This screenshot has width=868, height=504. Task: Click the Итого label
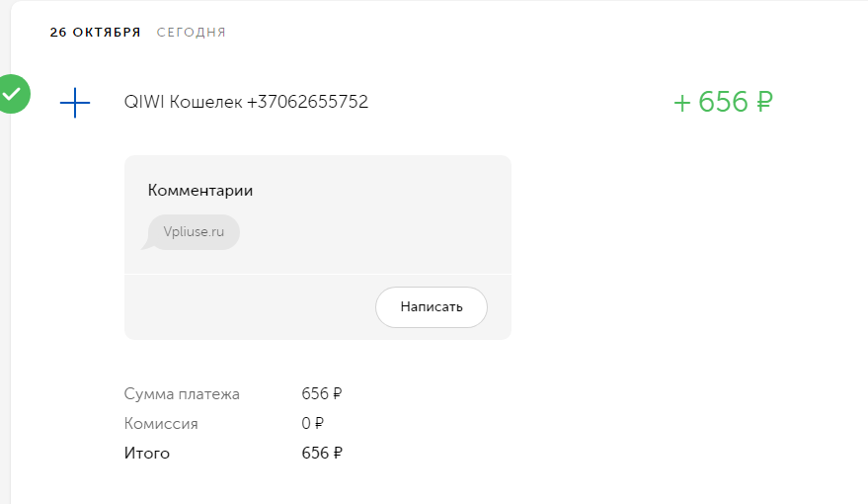click(x=147, y=453)
